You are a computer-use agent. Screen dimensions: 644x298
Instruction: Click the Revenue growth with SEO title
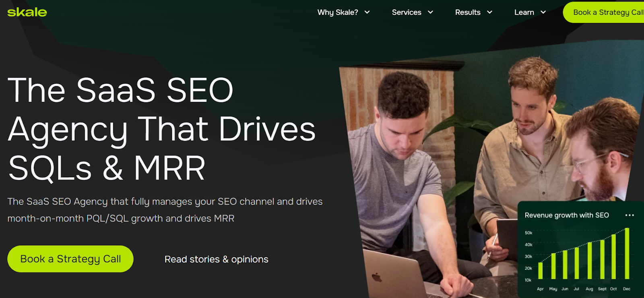[567, 215]
